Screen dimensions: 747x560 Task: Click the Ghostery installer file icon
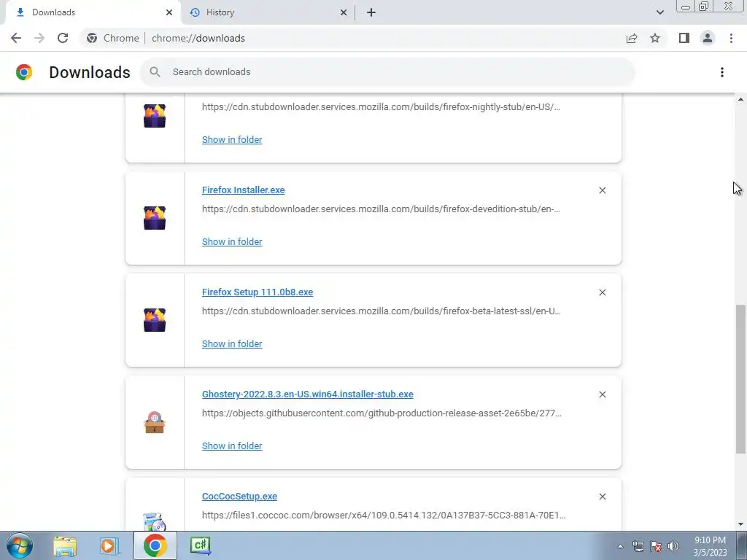155,422
